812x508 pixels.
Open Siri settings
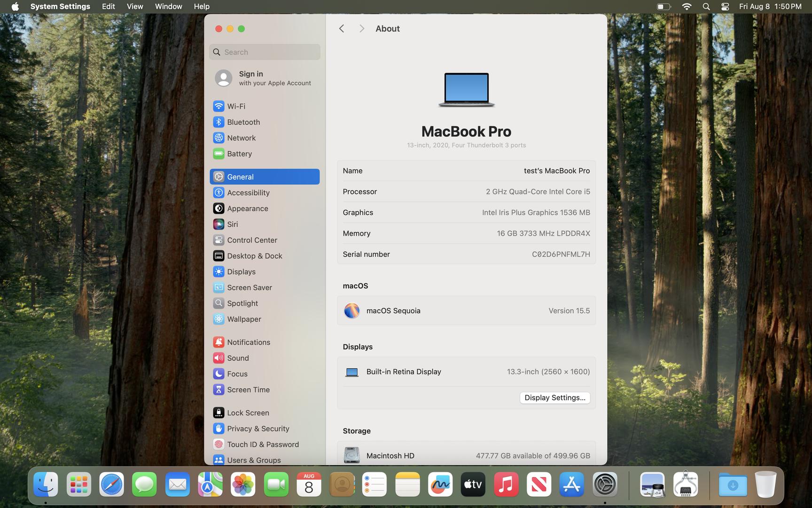(265, 224)
